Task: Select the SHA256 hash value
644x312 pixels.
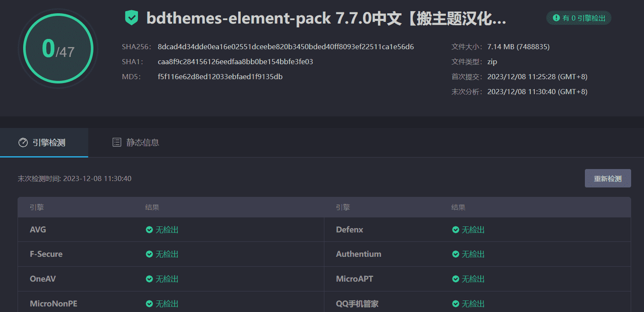Action: point(286,47)
